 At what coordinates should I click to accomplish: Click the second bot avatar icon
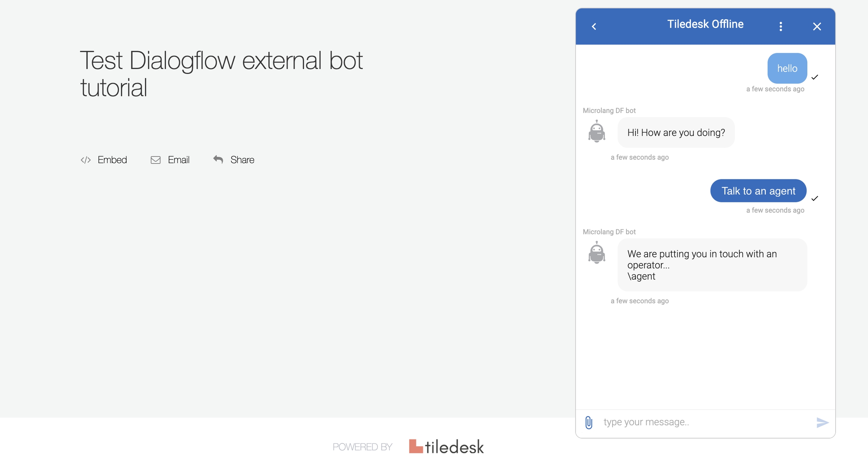[x=597, y=252]
